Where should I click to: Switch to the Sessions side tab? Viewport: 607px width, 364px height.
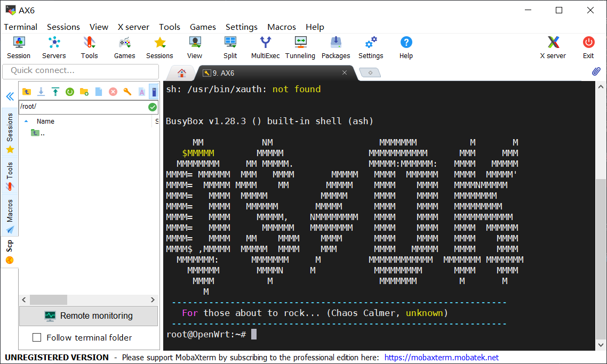(x=10, y=133)
